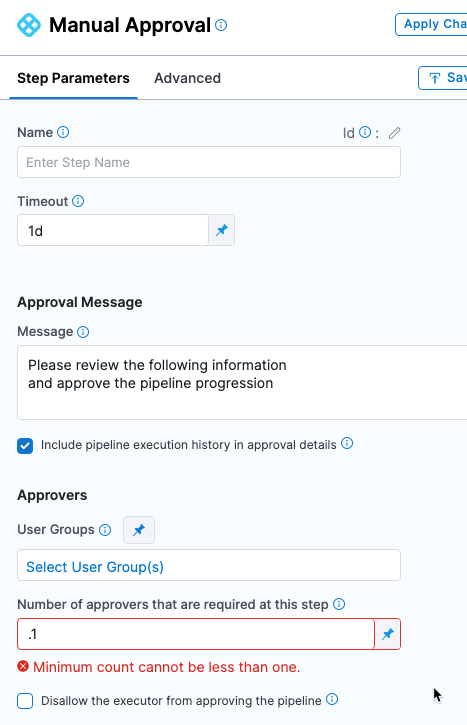Viewport: 467px width, 725px height.
Task: Click the 'Include pipeline execution history' label text
Action: coord(189,445)
